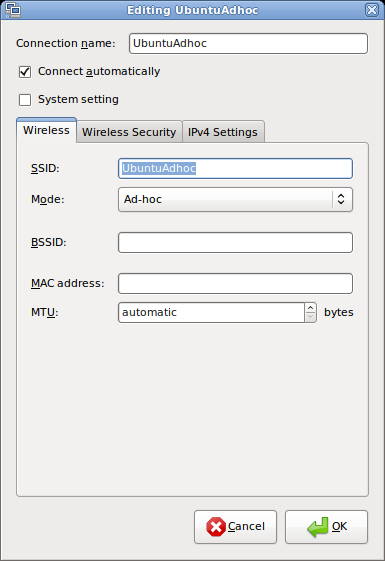Click the red X icon on Cancel
385x561 pixels.
click(216, 527)
